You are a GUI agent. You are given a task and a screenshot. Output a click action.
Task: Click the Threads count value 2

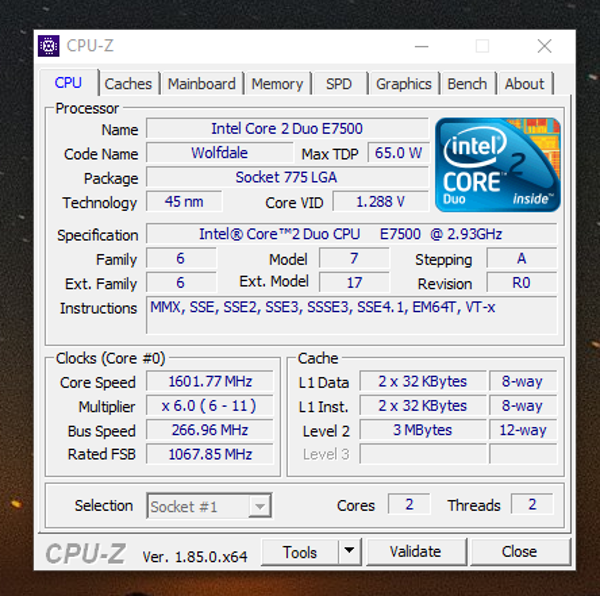[x=532, y=504]
